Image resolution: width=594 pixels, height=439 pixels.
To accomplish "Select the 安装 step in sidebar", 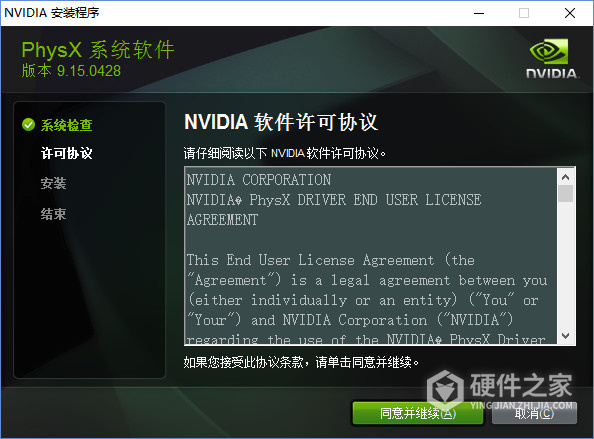I will pos(53,183).
